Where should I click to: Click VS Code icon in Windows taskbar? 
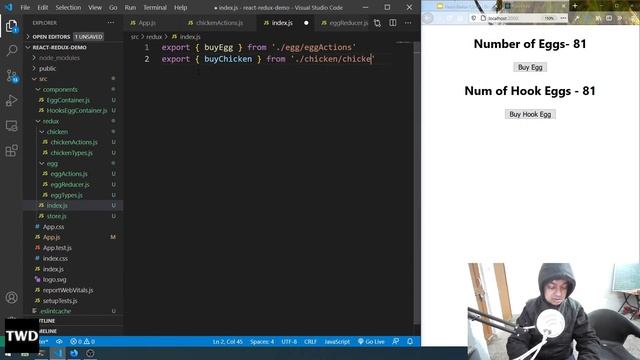[x=58, y=353]
